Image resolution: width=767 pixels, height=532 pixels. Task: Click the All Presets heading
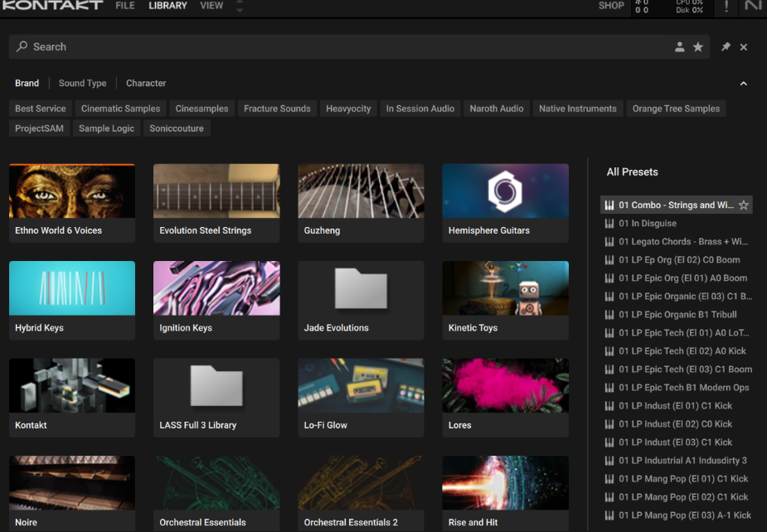click(x=632, y=172)
